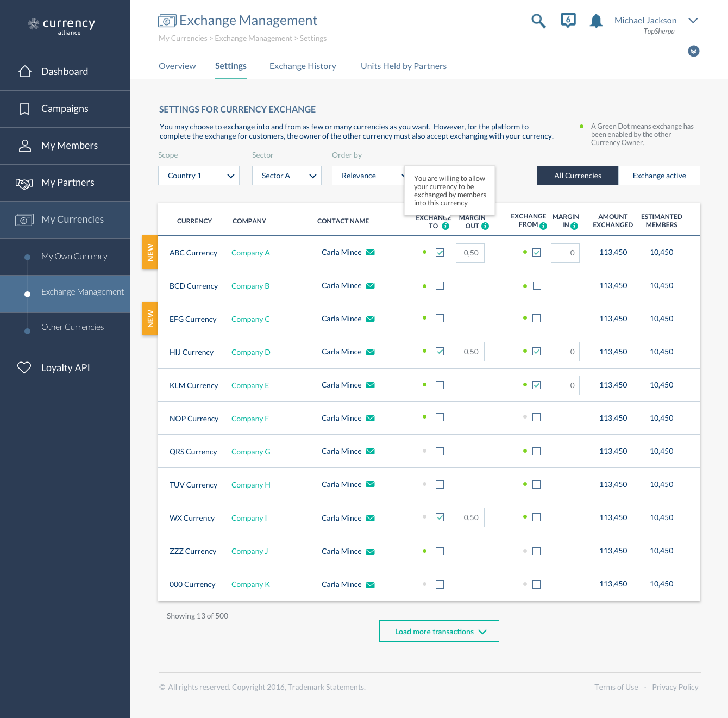Uncheck Exchange From for KLM Currency
Image resolution: width=728 pixels, height=718 pixels.
537,385
